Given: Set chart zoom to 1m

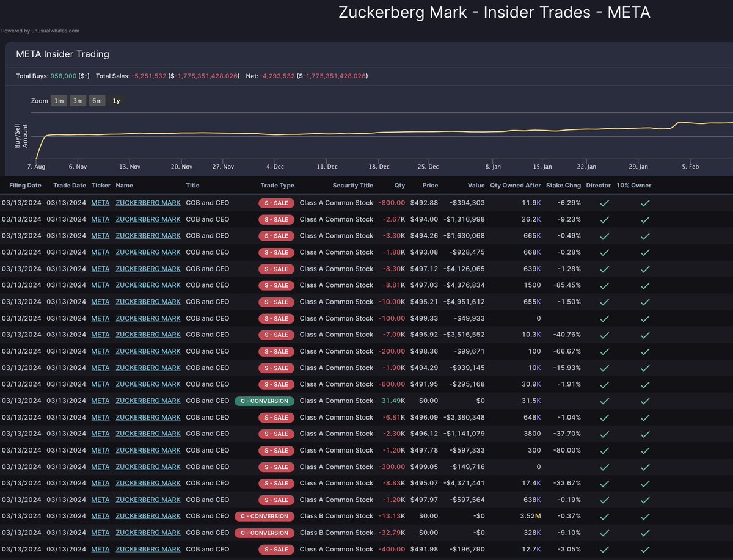Looking at the screenshot, I should point(59,101).
